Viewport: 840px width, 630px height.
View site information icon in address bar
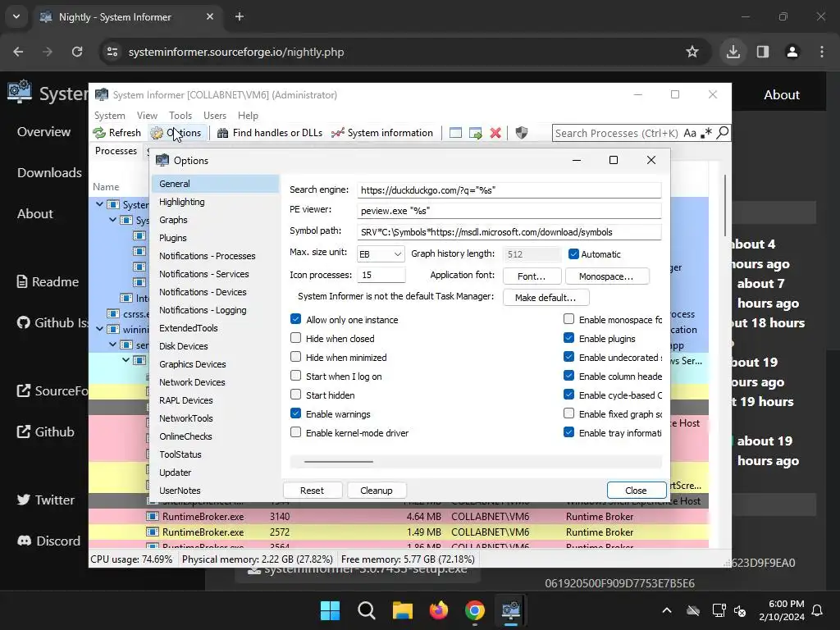(x=112, y=52)
